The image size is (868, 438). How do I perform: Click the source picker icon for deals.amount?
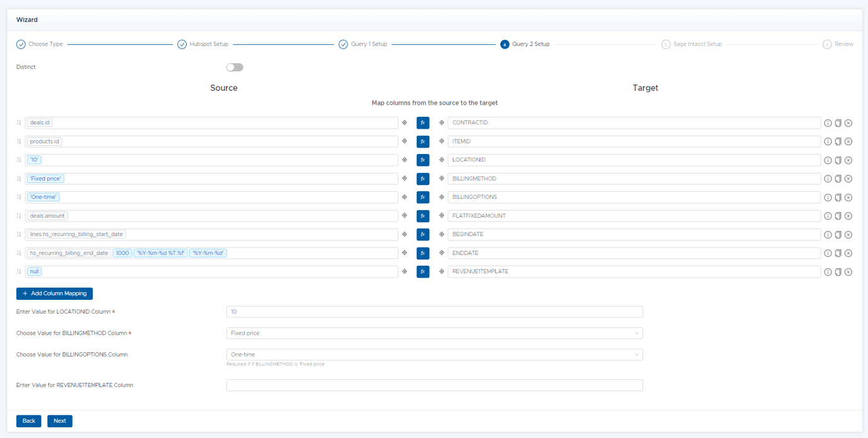tap(404, 216)
